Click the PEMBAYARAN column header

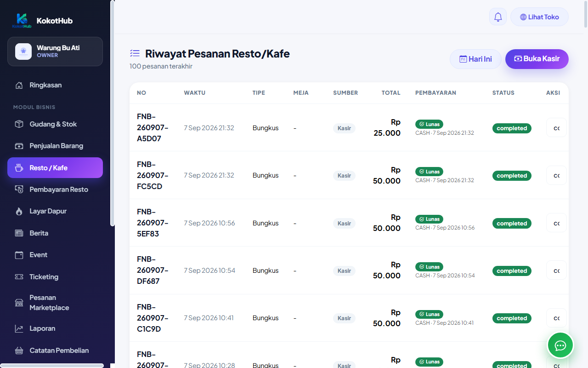tap(435, 93)
